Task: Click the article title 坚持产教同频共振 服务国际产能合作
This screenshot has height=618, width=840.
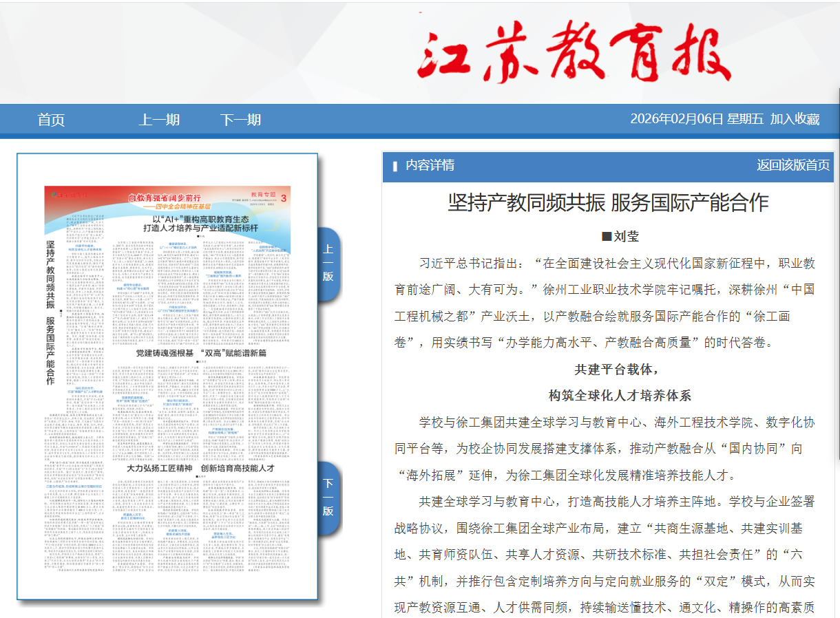Action: point(608,202)
